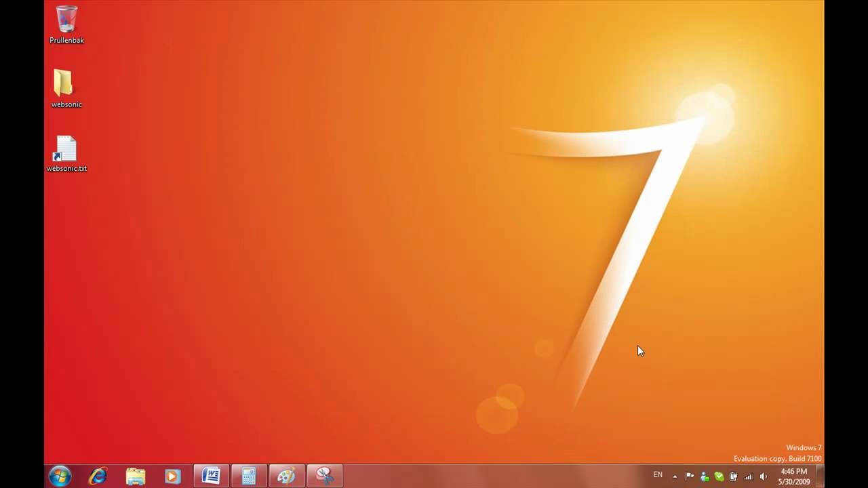Open the EN language bar indicator

(x=658, y=475)
